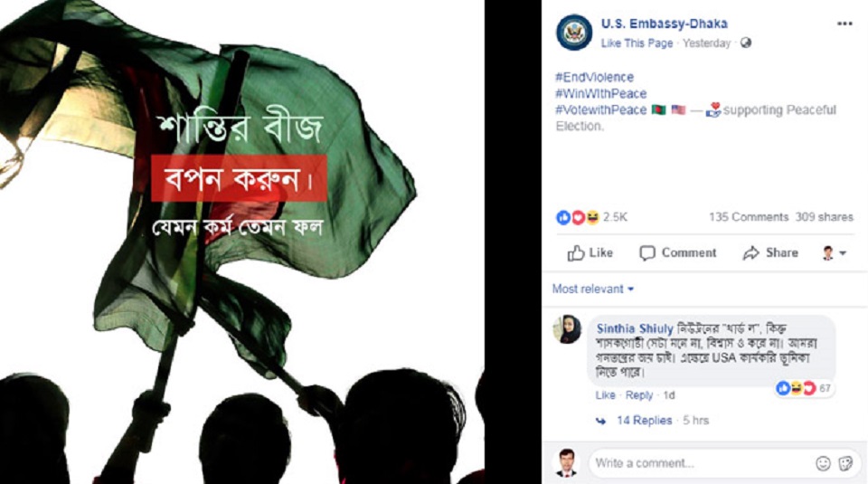Open the 135 Comments link
Viewport: 868px width, 484px height.
tap(749, 217)
